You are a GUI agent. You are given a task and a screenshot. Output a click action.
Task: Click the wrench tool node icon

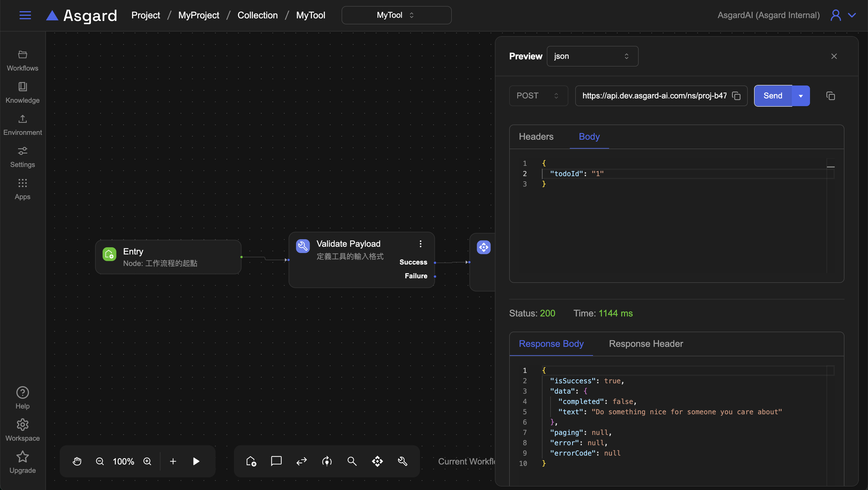(403, 461)
